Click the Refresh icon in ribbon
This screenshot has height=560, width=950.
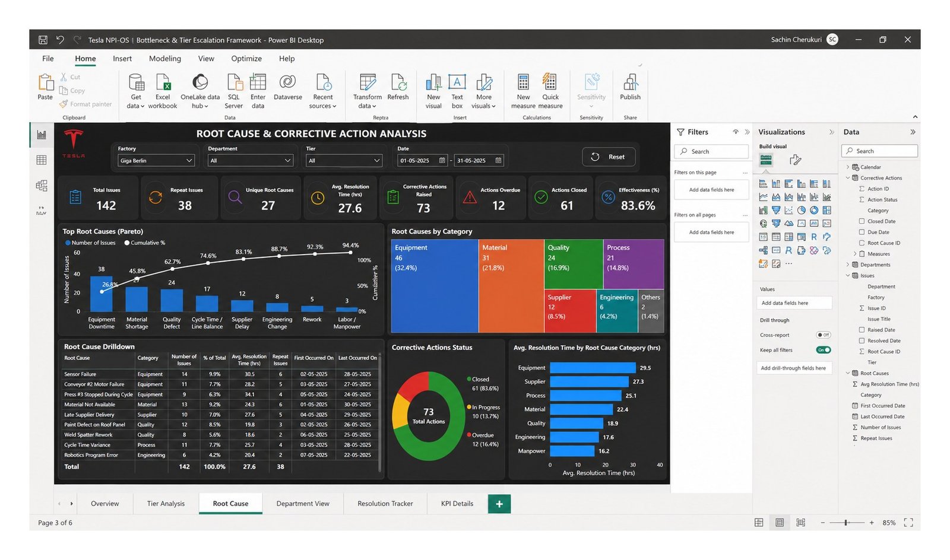tap(398, 82)
